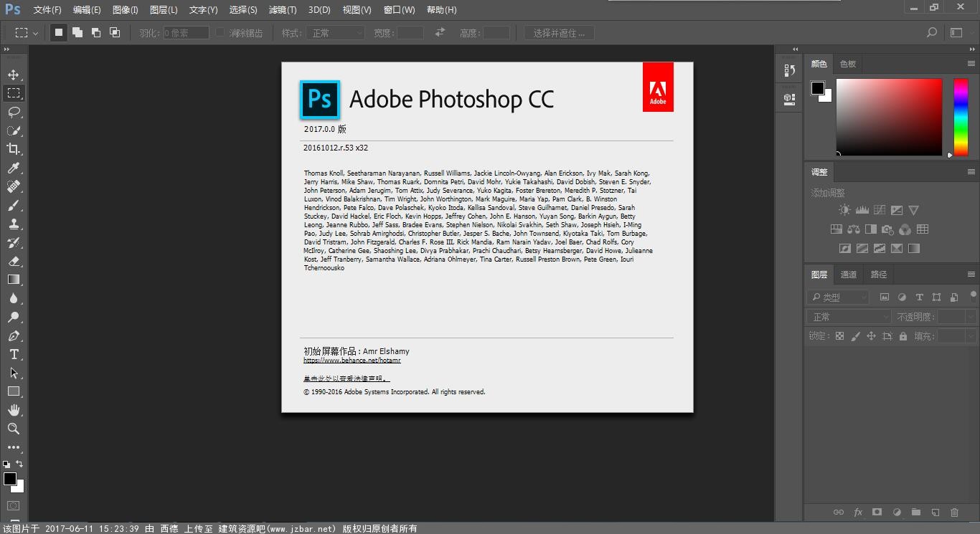Select the Clone Stamp tool
Viewport: 980px width, 534px height.
pyautogui.click(x=14, y=224)
